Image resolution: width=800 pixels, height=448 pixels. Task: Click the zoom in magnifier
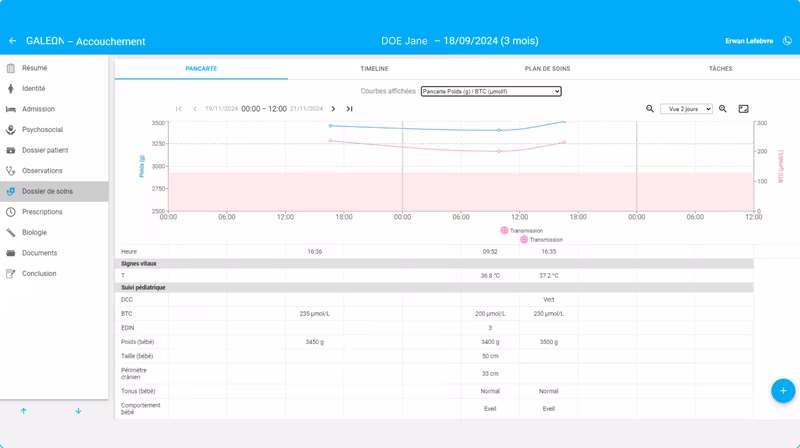(x=723, y=109)
